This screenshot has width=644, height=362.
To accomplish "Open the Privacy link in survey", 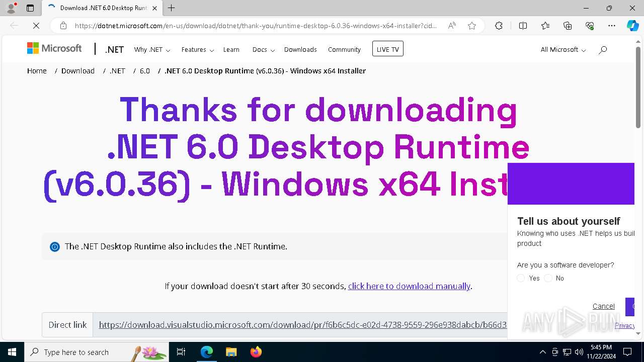I will [624, 325].
